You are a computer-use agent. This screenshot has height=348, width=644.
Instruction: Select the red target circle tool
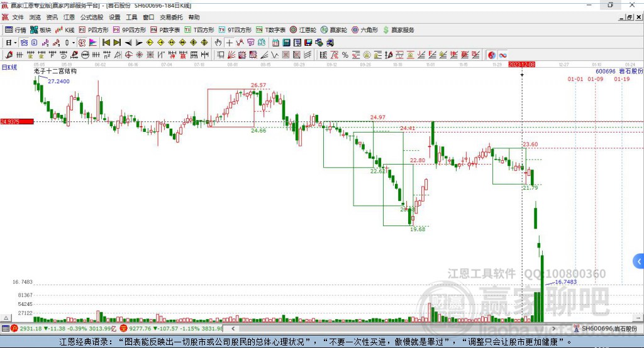[x=128, y=55]
